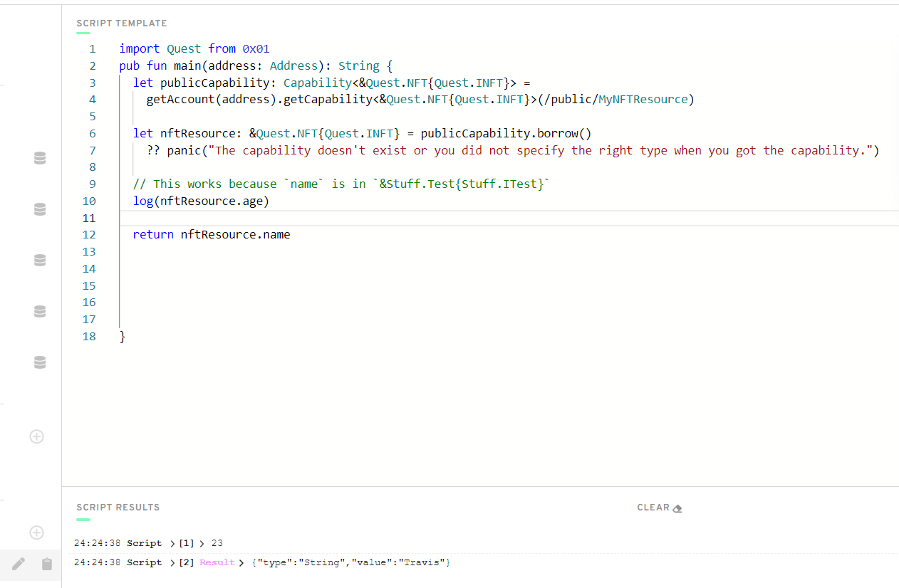Click the closing brace on line 18
This screenshot has width=899, height=588.
click(123, 336)
